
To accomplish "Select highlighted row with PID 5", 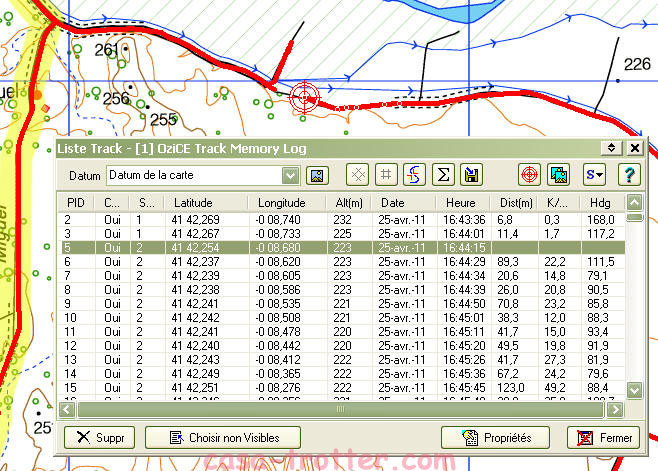I will click(341, 248).
